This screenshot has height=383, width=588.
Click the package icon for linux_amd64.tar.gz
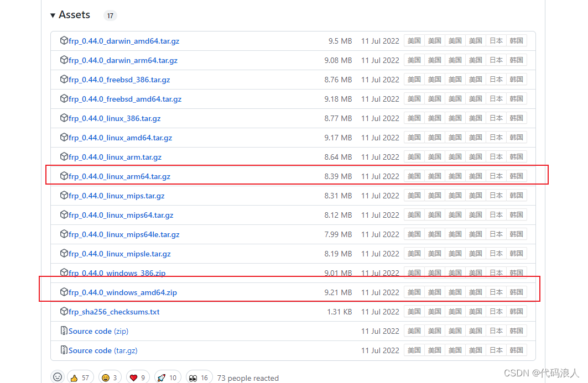pos(64,137)
